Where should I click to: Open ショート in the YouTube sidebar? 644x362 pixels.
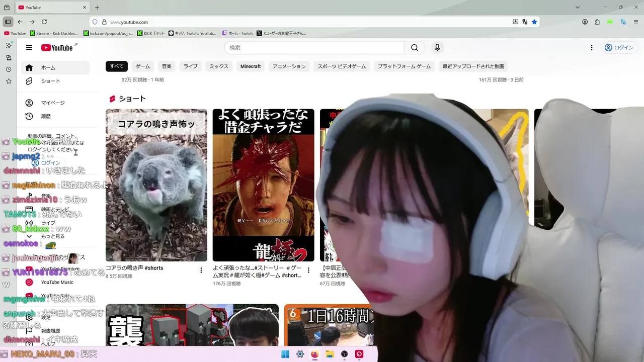(x=55, y=81)
